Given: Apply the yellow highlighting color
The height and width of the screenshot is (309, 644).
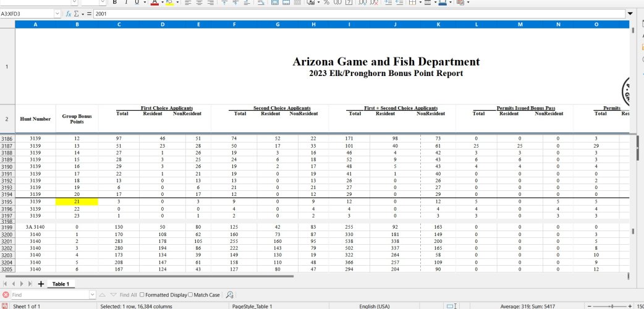Looking at the screenshot, I should pos(169,2).
